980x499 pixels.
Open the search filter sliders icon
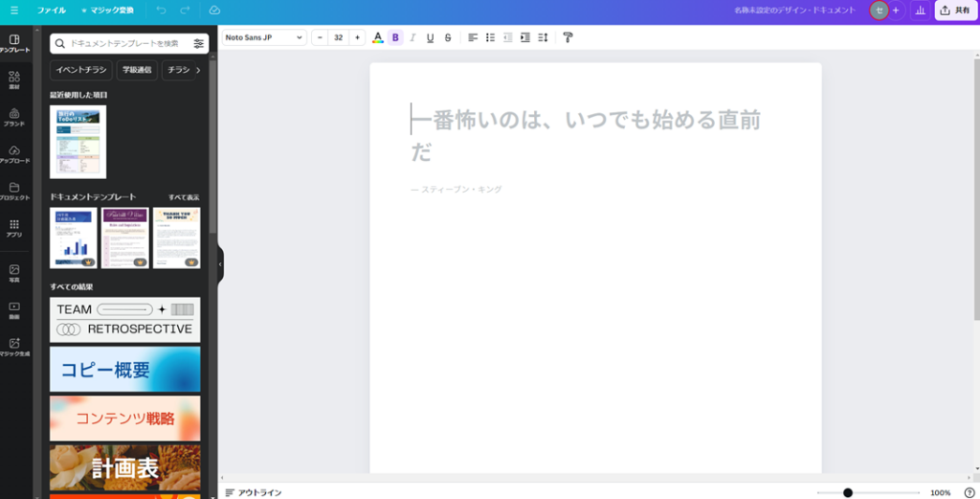coord(199,43)
